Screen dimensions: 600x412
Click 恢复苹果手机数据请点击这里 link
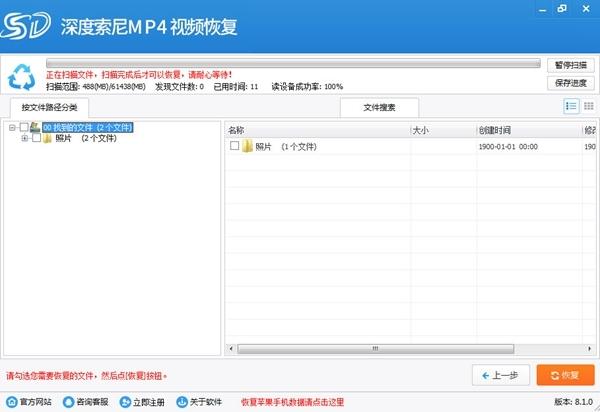(292, 402)
